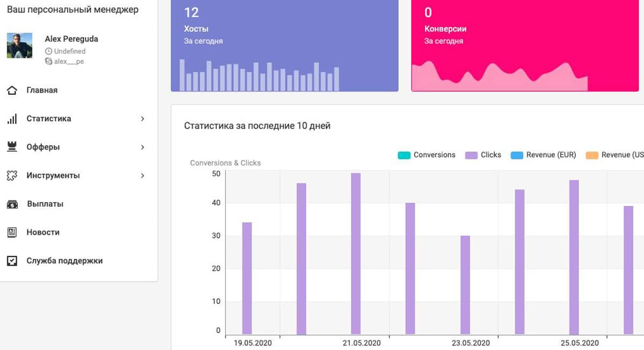Toggle Revenue (EUR) in the legend

pos(542,154)
